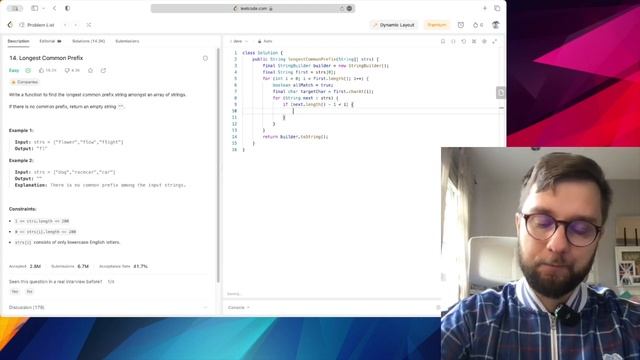
Task: Toggle the Auto setting in editor
Action: coord(265,41)
